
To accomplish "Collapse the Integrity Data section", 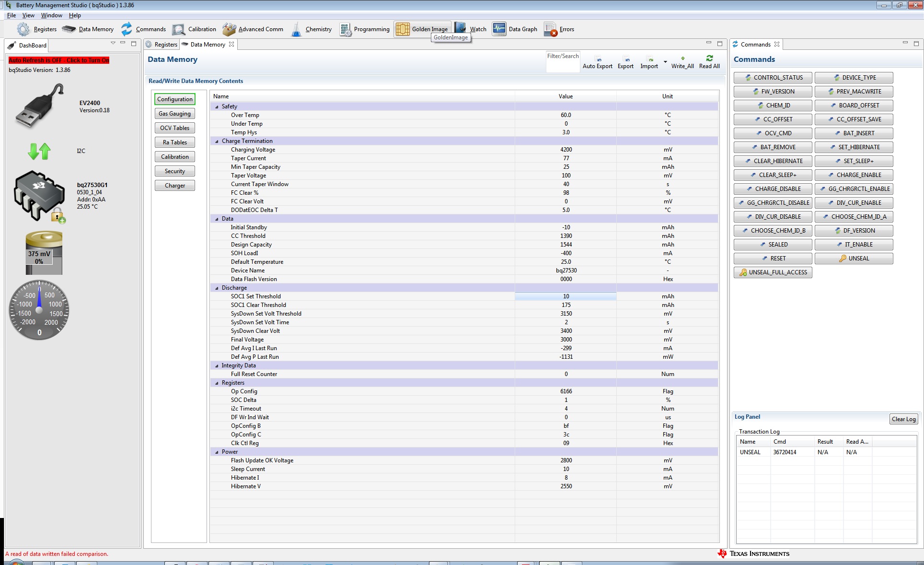I will tap(217, 366).
